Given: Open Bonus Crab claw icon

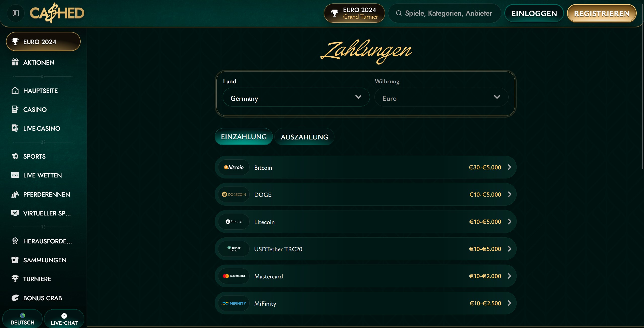Looking at the screenshot, I should click(x=15, y=298).
